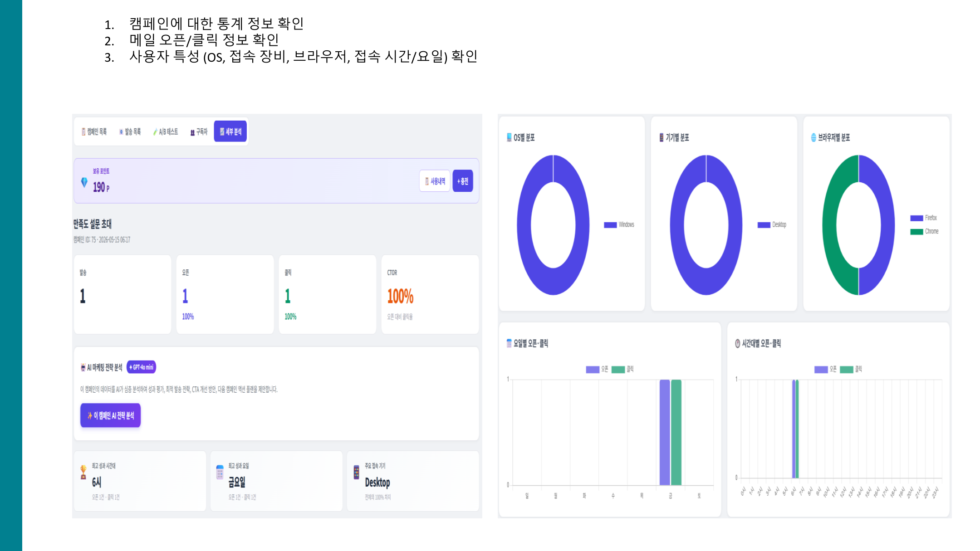The width and height of the screenshot is (980, 551).
Task: Click the 6시 best hour value
Action: coord(97,482)
